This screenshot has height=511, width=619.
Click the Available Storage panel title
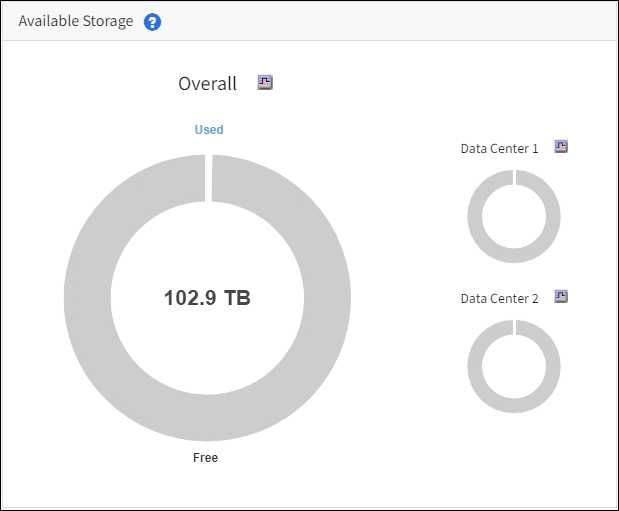click(76, 22)
